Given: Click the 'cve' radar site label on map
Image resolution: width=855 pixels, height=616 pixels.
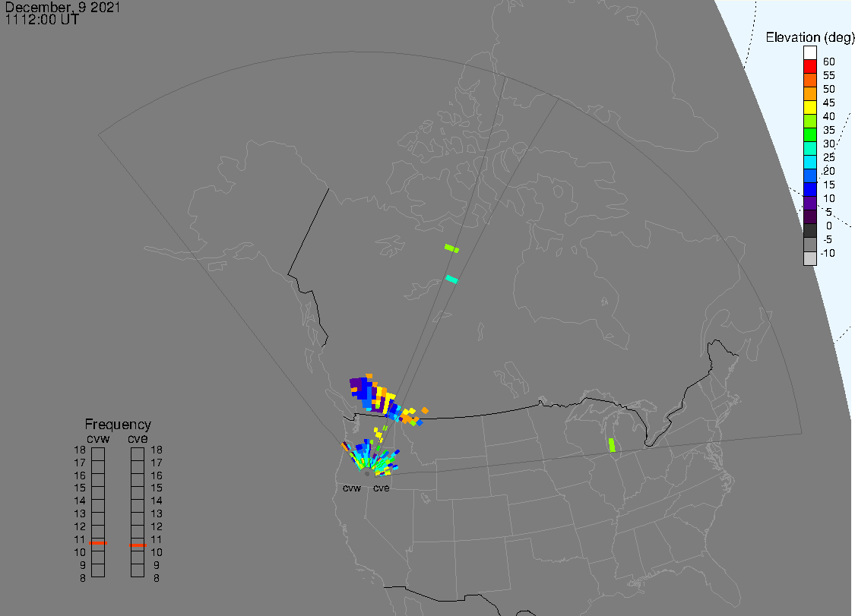Looking at the screenshot, I should (x=382, y=488).
